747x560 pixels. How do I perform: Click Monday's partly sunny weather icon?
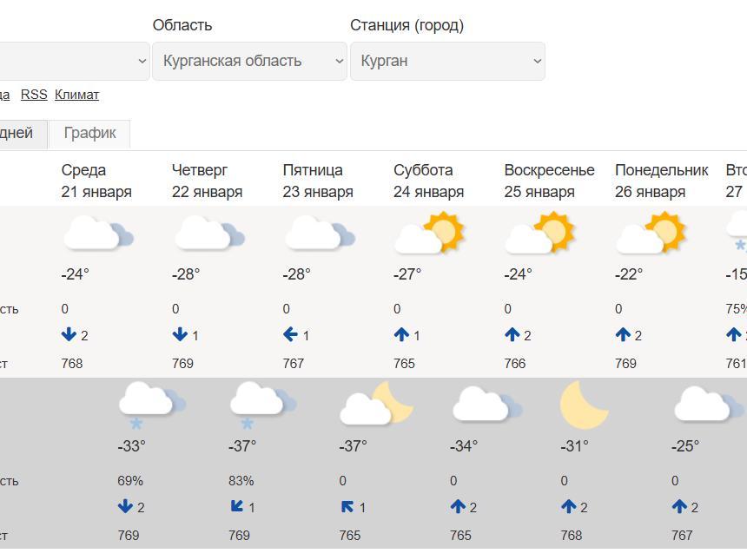tap(651, 234)
